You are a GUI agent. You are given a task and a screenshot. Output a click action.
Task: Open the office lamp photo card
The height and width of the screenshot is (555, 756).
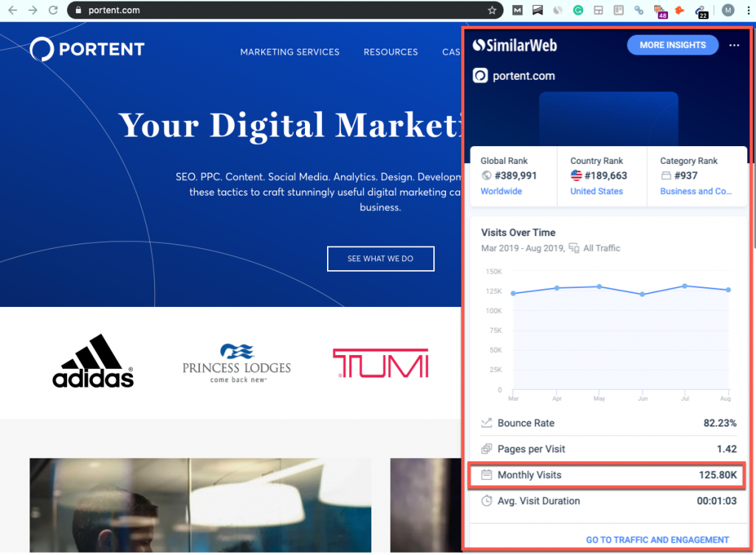coord(200,505)
